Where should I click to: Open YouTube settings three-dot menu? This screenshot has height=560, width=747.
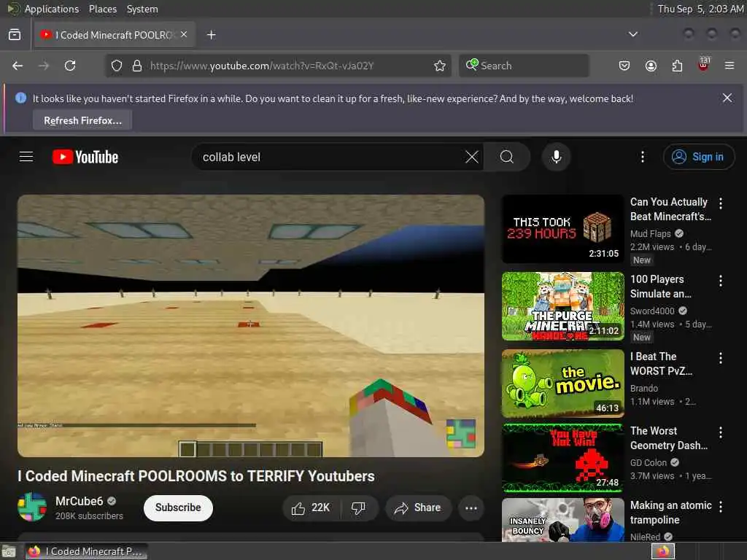[x=642, y=157]
